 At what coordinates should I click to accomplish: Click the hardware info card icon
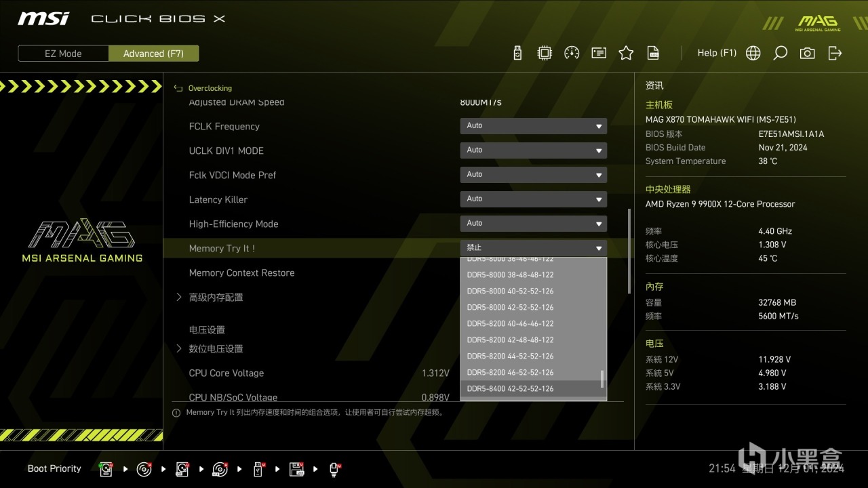(x=599, y=53)
